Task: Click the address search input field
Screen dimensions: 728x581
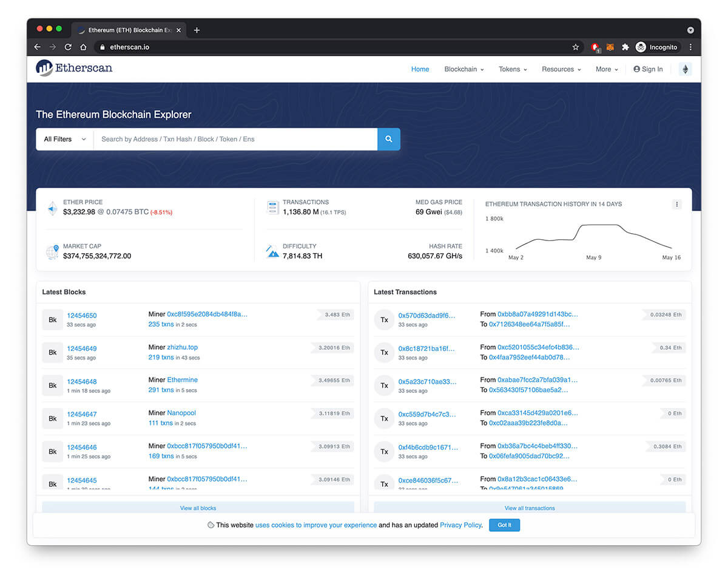Action: (235, 139)
